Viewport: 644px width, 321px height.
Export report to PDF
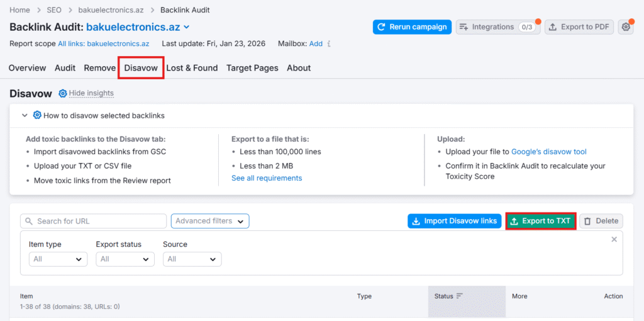click(579, 27)
